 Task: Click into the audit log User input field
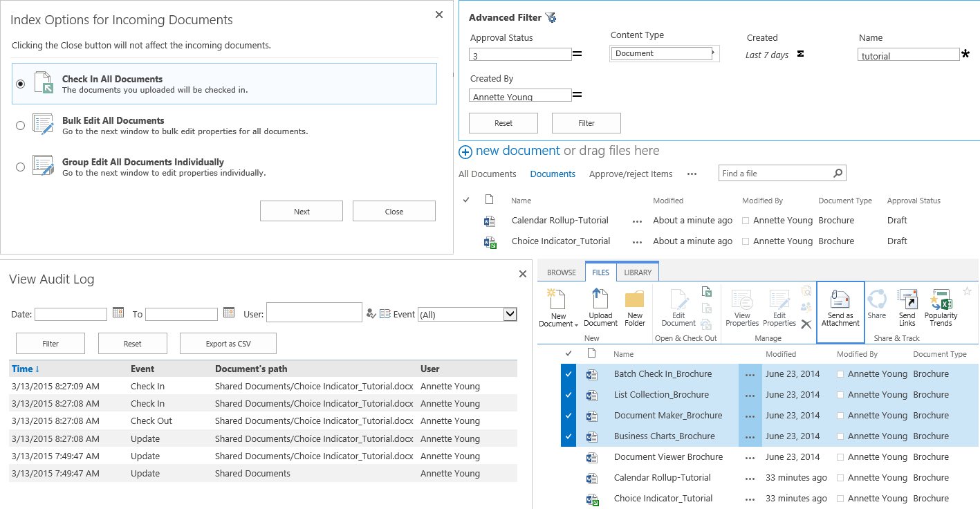coord(314,313)
